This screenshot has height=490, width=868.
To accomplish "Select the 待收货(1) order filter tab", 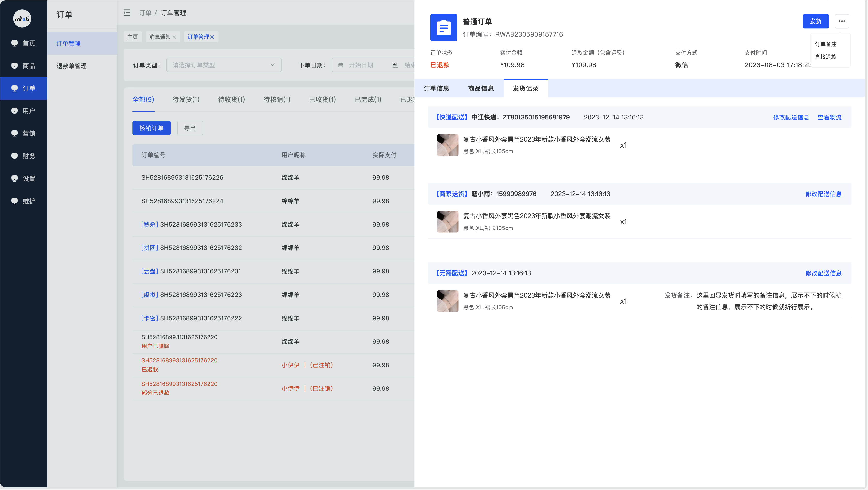I will click(232, 100).
